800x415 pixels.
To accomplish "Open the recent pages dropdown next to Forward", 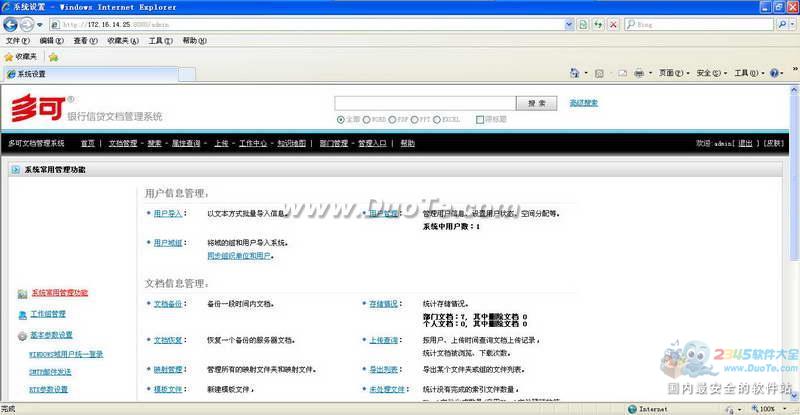I will [x=40, y=25].
